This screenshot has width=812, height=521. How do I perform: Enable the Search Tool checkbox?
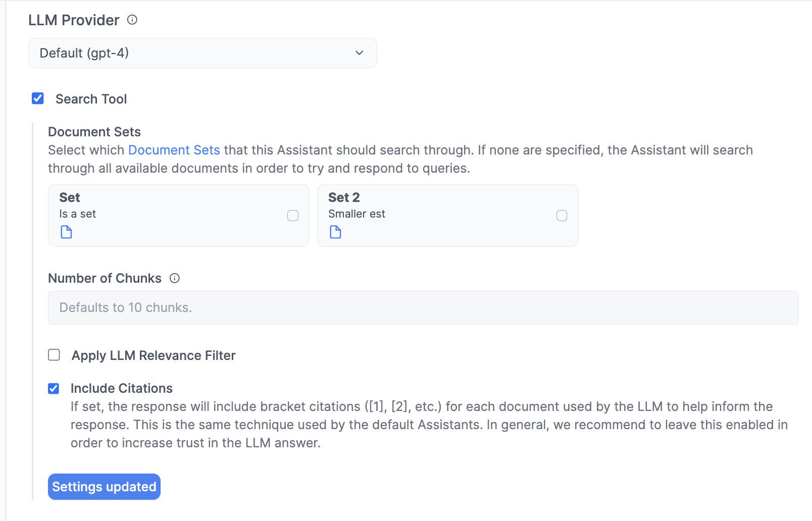coord(38,98)
